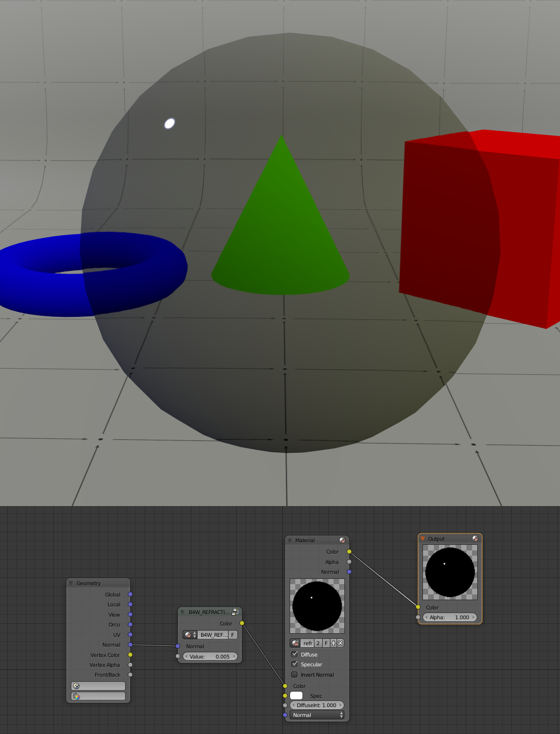Click the white Spec color swatch
The image size is (560, 734).
tap(296, 696)
